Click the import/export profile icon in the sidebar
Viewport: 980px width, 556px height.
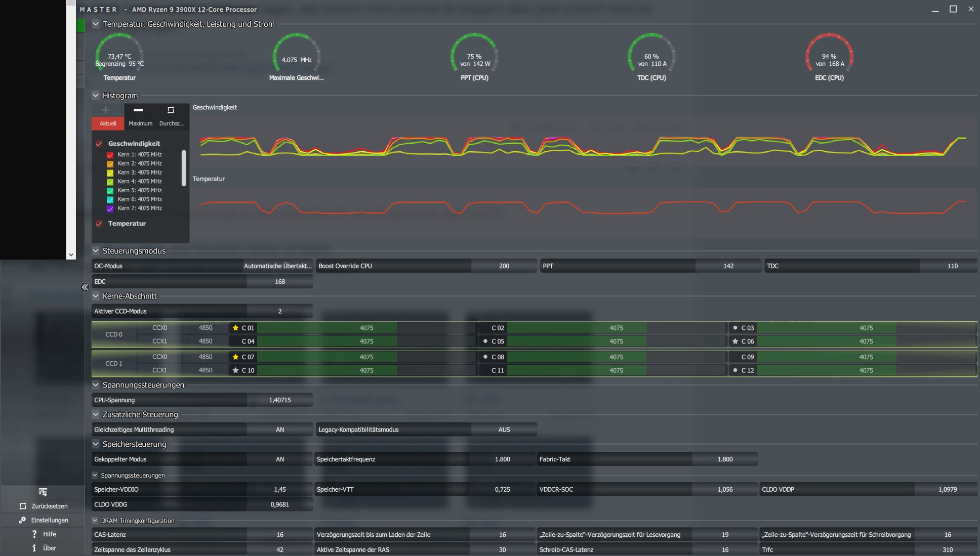pos(43,492)
